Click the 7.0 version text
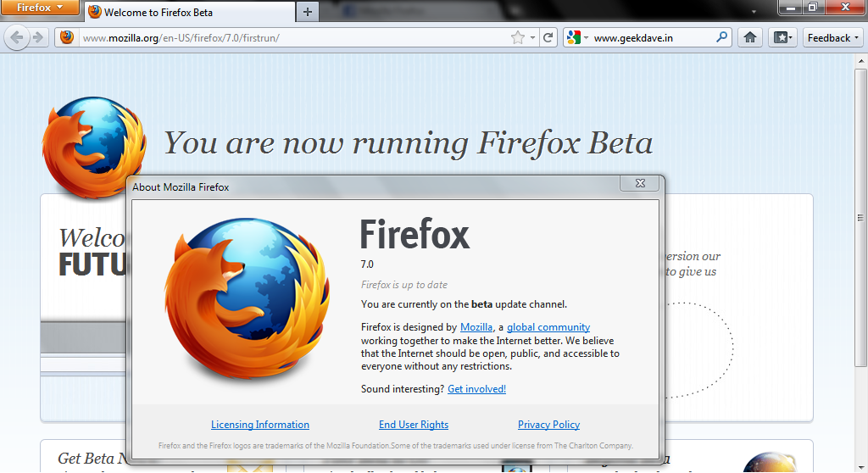Image resolution: width=868 pixels, height=473 pixels. (x=367, y=264)
